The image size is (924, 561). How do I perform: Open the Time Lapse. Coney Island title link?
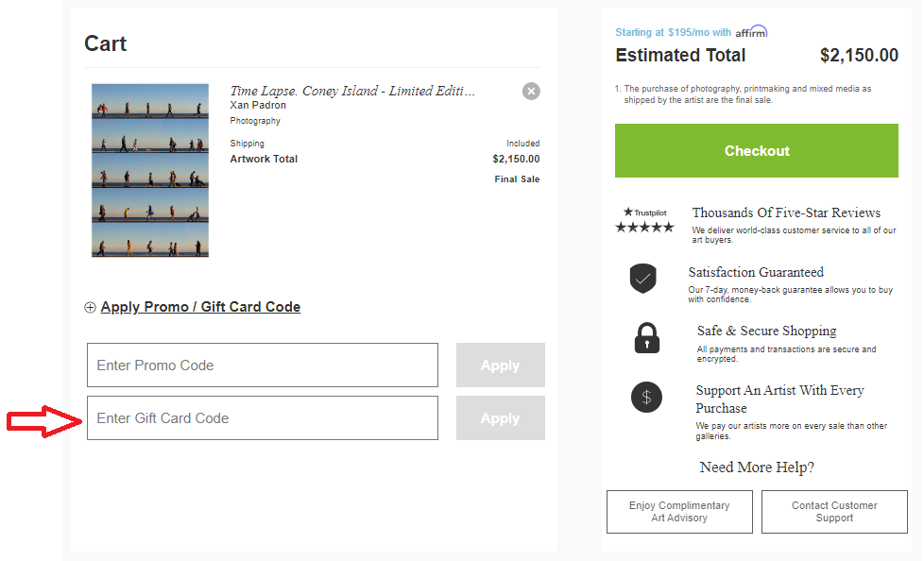pos(351,91)
